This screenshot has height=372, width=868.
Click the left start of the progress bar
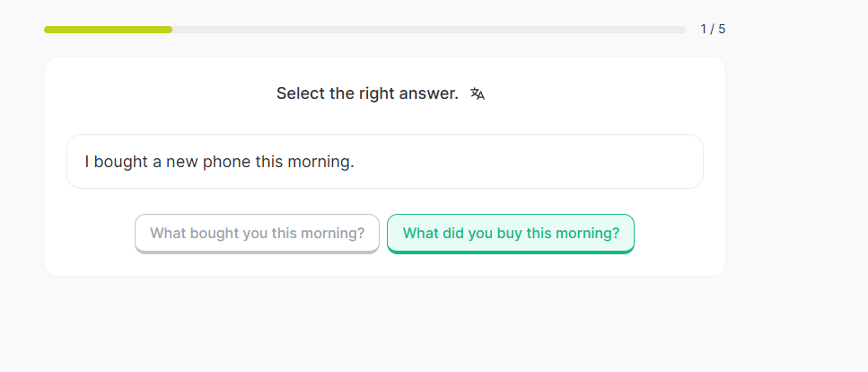(48, 30)
